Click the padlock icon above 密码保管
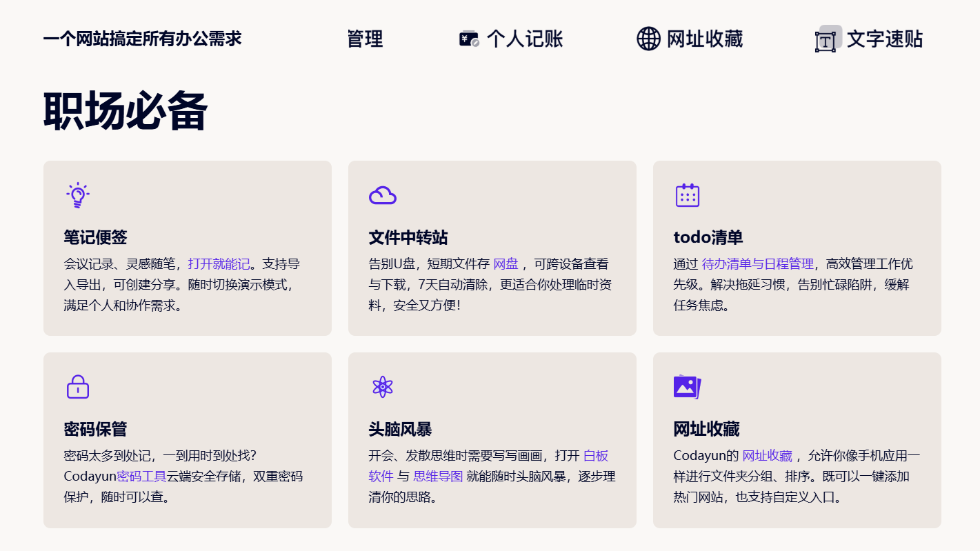The height and width of the screenshot is (551, 980). (78, 387)
